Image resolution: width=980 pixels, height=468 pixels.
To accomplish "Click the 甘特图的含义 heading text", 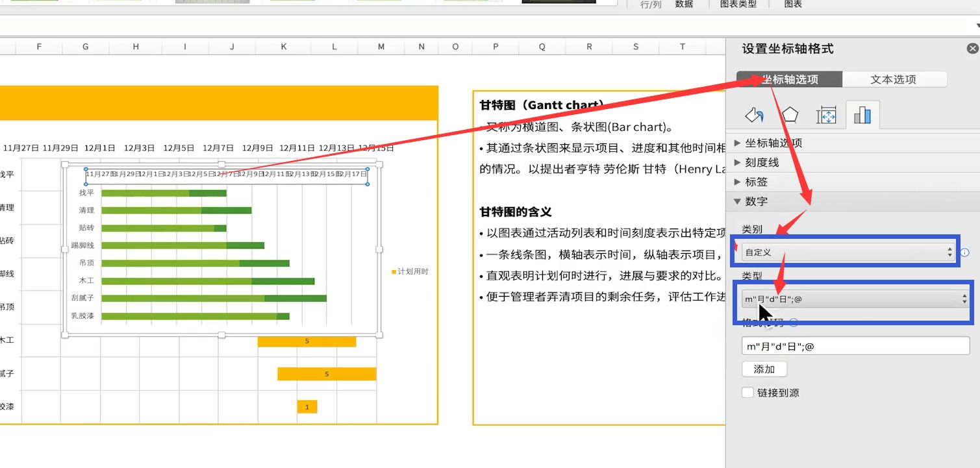I will pos(516,212).
